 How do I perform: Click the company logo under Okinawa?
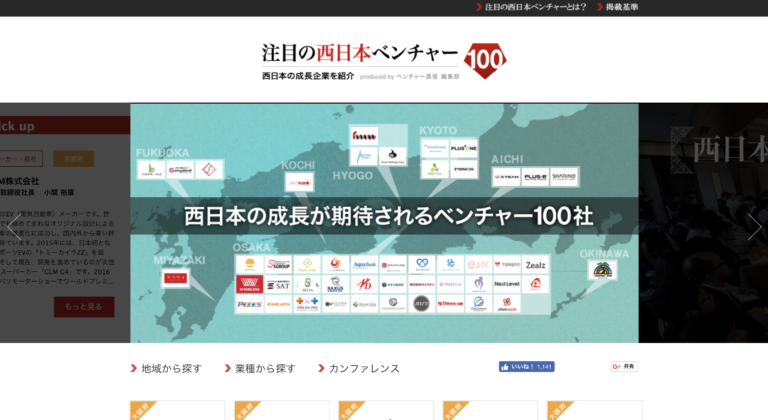tap(602, 270)
